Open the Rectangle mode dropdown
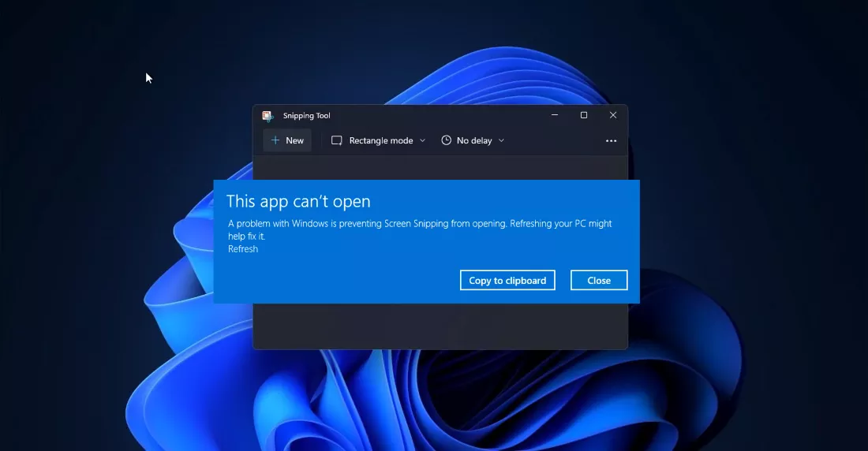 (x=378, y=140)
